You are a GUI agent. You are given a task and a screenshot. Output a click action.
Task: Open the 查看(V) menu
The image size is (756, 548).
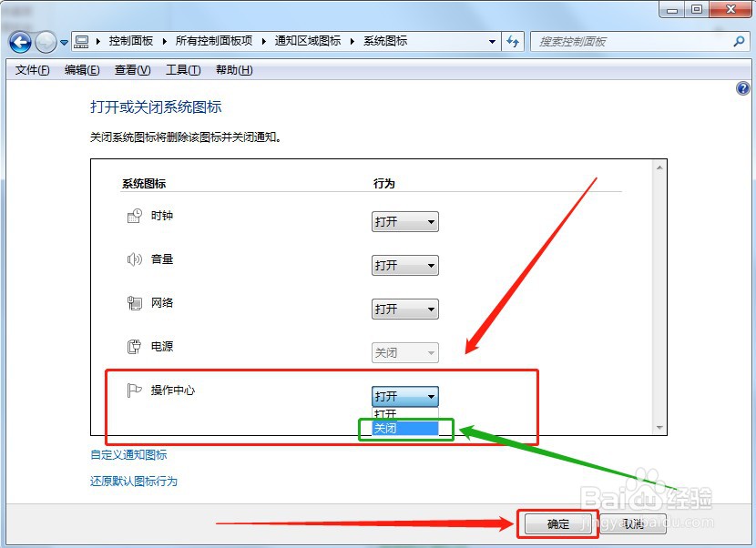133,70
